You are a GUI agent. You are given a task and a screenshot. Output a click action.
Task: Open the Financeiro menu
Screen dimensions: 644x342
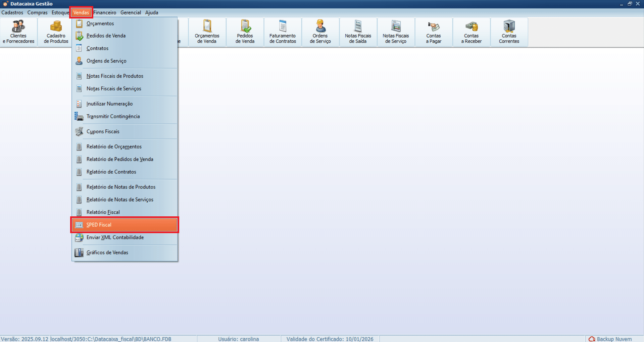105,12
